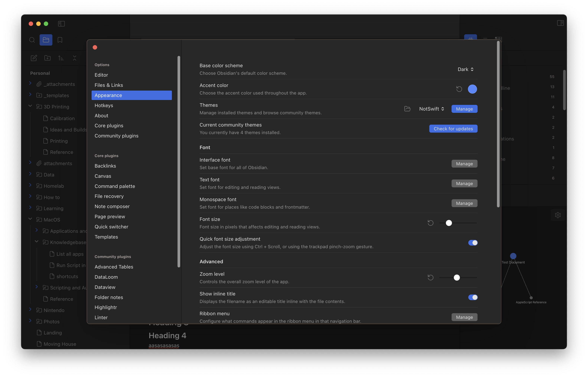Open the Calibration note
The image size is (588, 377).
63,118
